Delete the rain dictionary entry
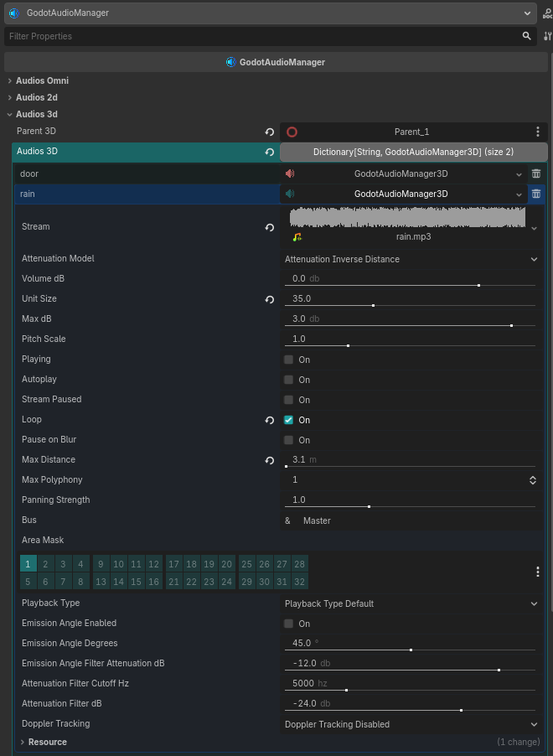 (536, 194)
